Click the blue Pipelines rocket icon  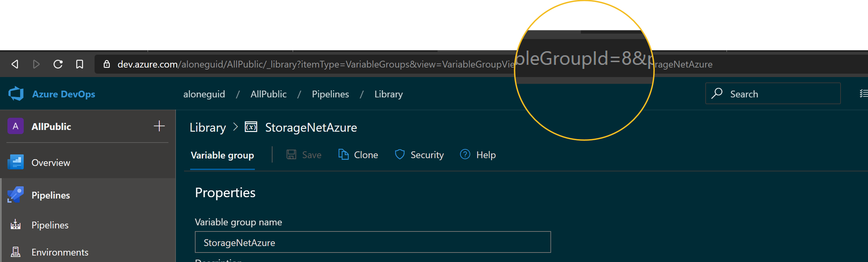tap(16, 195)
